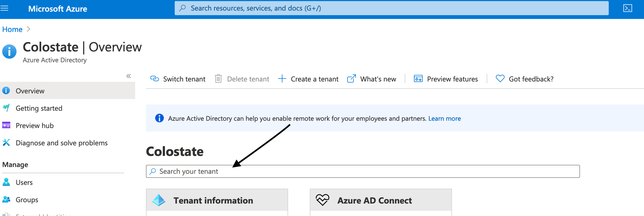Click the Delete tenant button

click(x=242, y=79)
